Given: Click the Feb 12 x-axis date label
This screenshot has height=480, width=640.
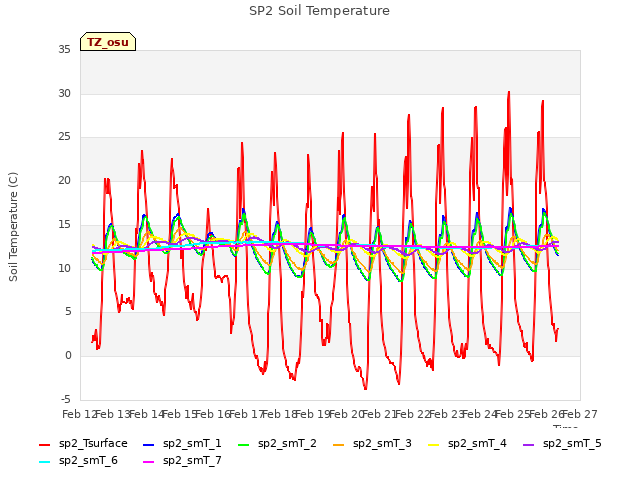Looking at the screenshot, I should (x=80, y=414).
